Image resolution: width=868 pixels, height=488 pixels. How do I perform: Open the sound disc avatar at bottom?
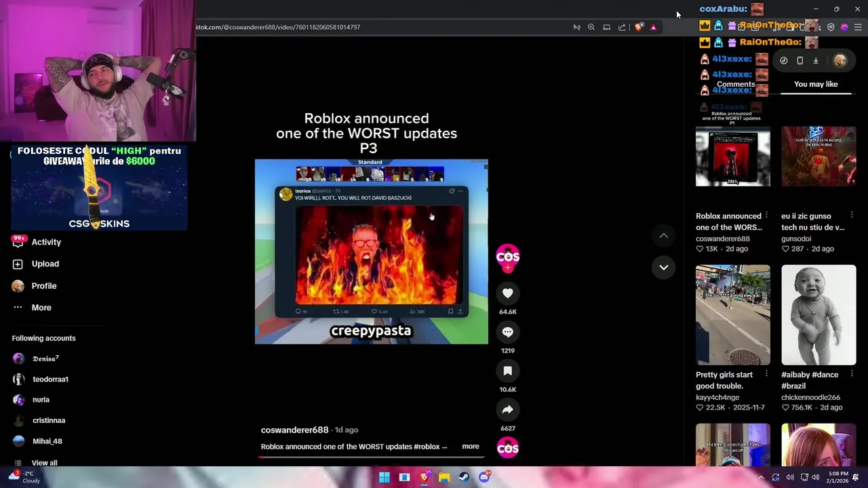coord(507,448)
